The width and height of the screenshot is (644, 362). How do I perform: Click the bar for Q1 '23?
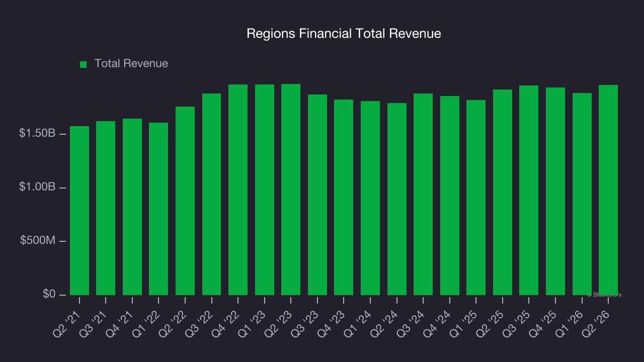[x=265, y=190]
